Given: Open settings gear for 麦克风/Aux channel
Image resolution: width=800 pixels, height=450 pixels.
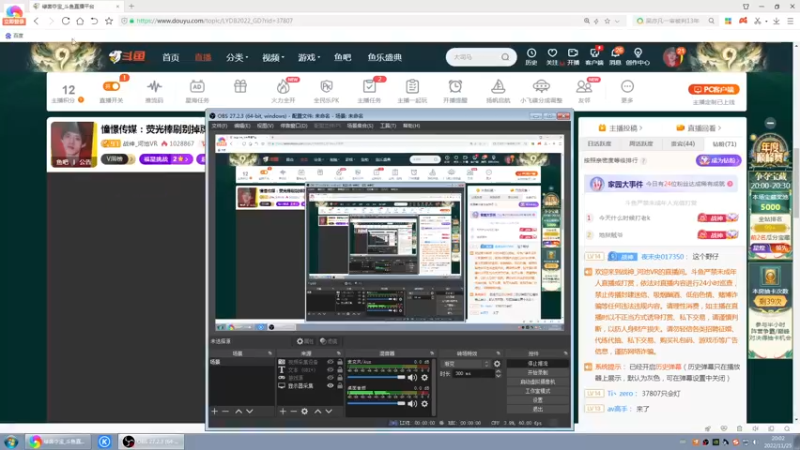Looking at the screenshot, I should tap(424, 378).
